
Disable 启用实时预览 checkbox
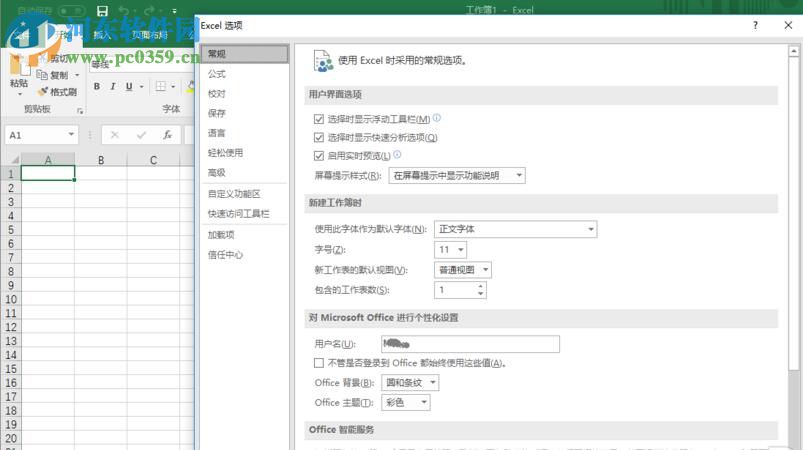click(319, 156)
